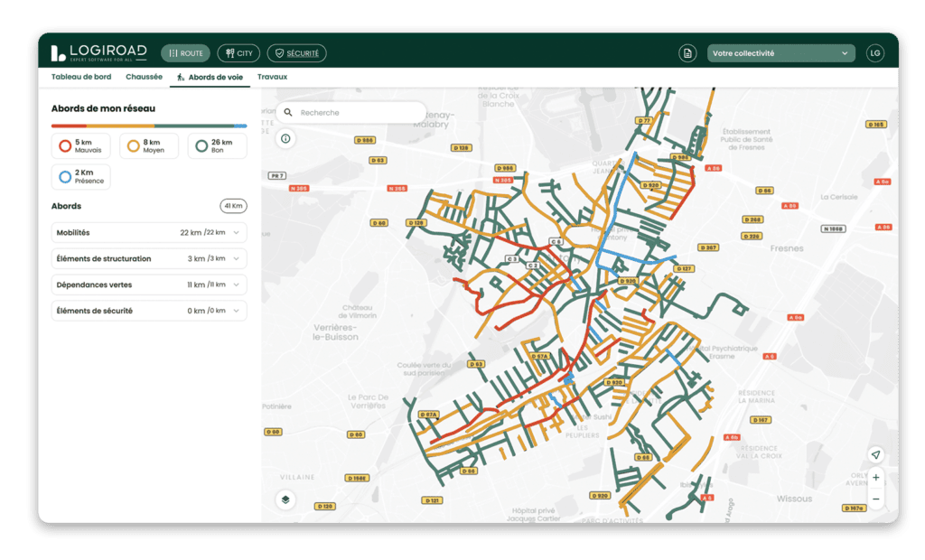Click the 41 Km total badge
The width and height of the screenshot is (925, 560).
(x=231, y=206)
